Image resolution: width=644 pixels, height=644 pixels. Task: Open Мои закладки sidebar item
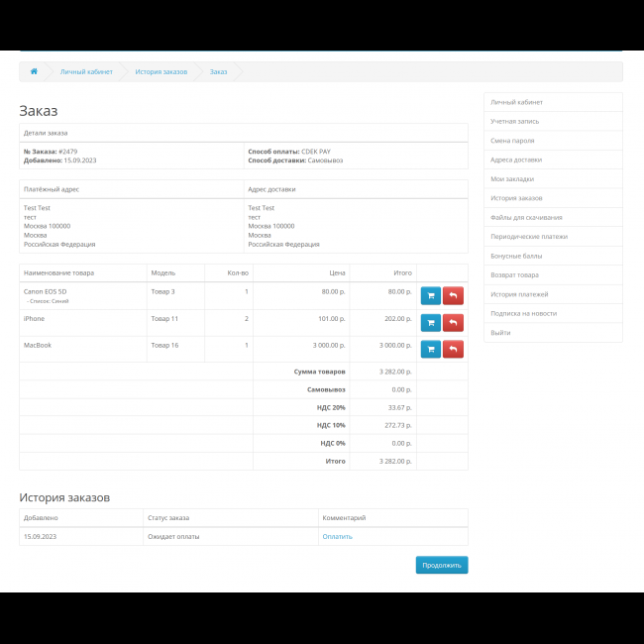pyautogui.click(x=512, y=179)
